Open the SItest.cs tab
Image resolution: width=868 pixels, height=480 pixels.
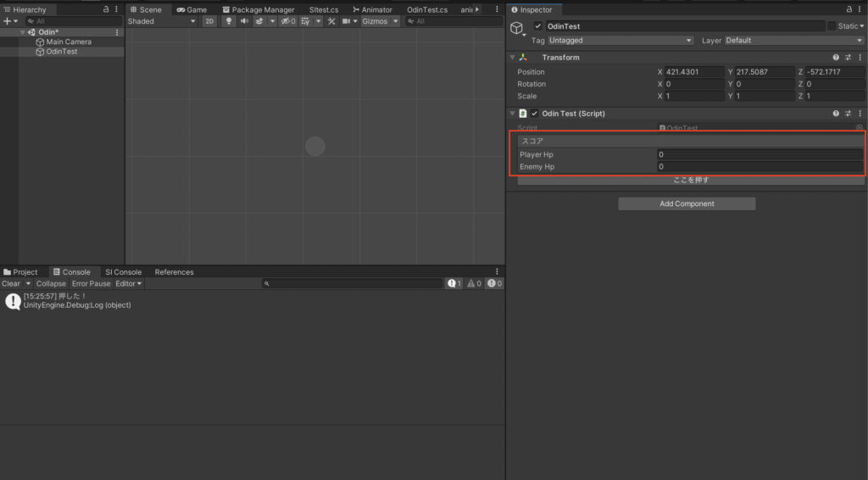[324, 9]
